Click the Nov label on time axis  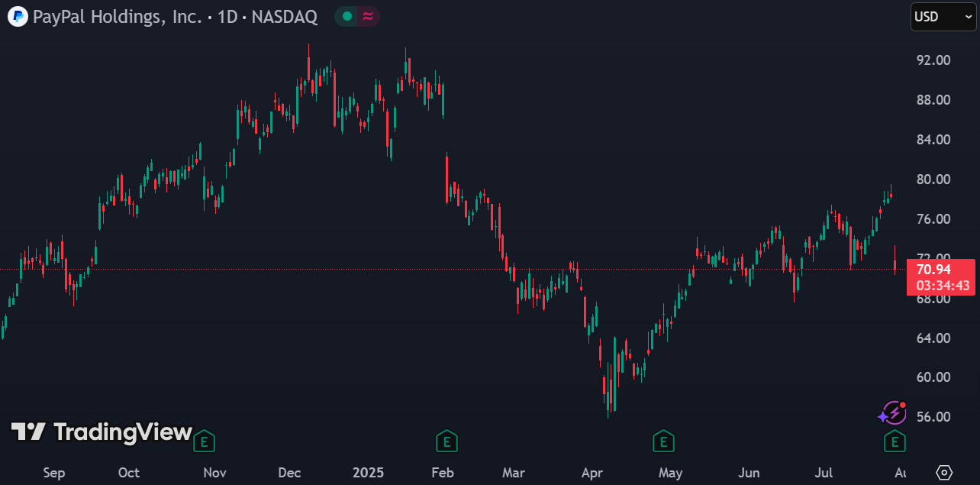(215, 473)
